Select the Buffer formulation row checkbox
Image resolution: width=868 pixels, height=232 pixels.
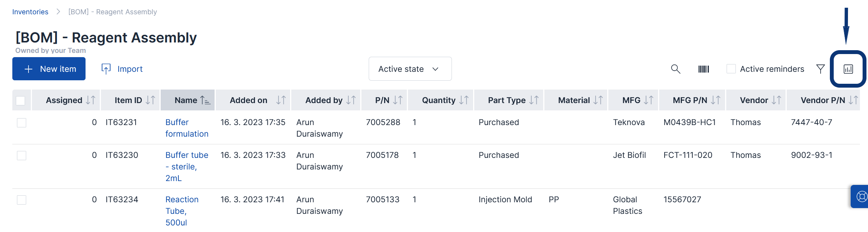(x=22, y=123)
